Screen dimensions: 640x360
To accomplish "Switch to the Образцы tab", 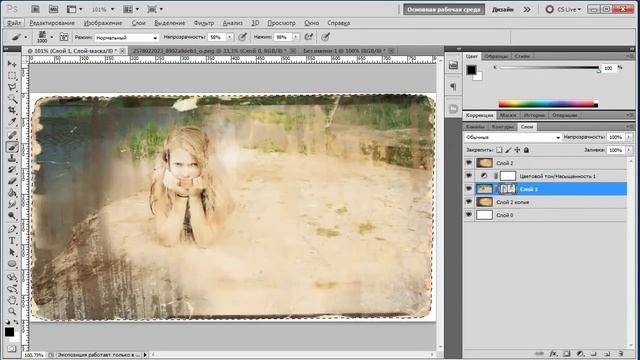I will (x=496, y=56).
